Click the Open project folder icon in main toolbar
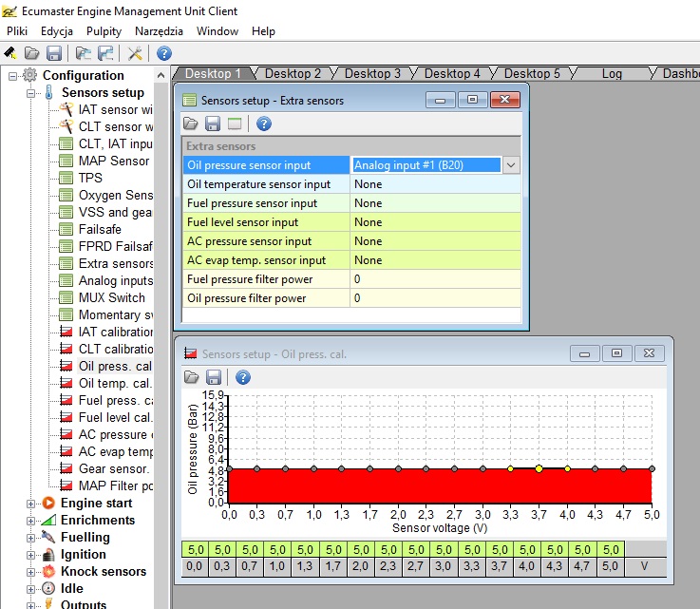 click(x=31, y=53)
